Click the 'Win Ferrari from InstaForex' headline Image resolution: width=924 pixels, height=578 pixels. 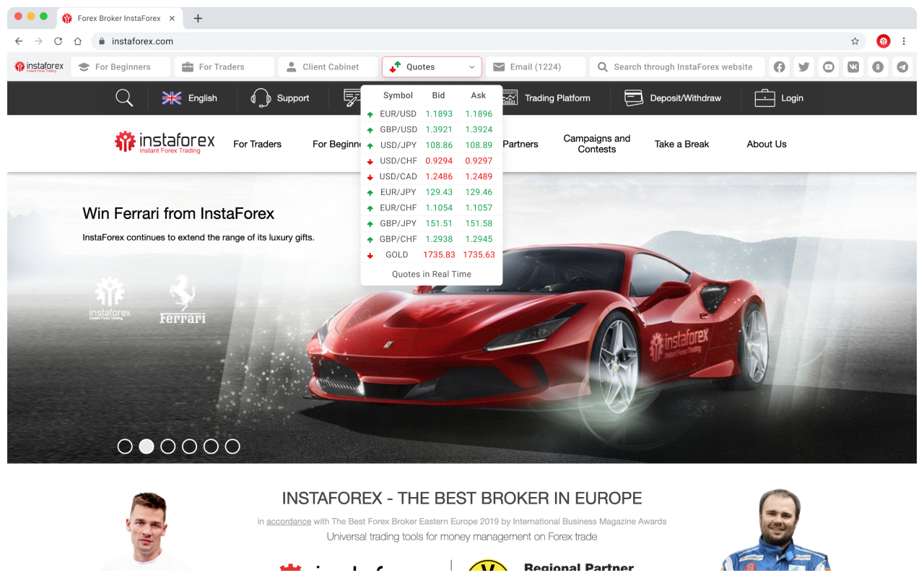coord(178,214)
